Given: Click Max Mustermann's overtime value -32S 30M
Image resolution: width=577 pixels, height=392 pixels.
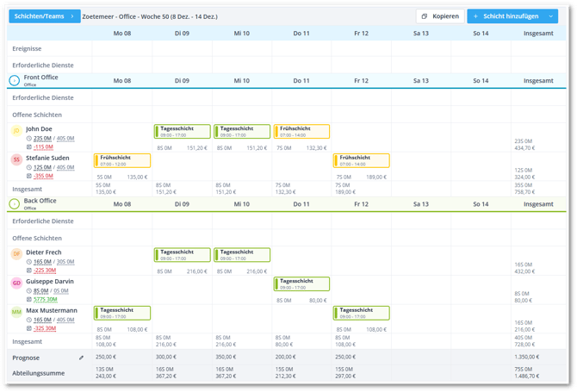Looking at the screenshot, I should click(x=45, y=328).
